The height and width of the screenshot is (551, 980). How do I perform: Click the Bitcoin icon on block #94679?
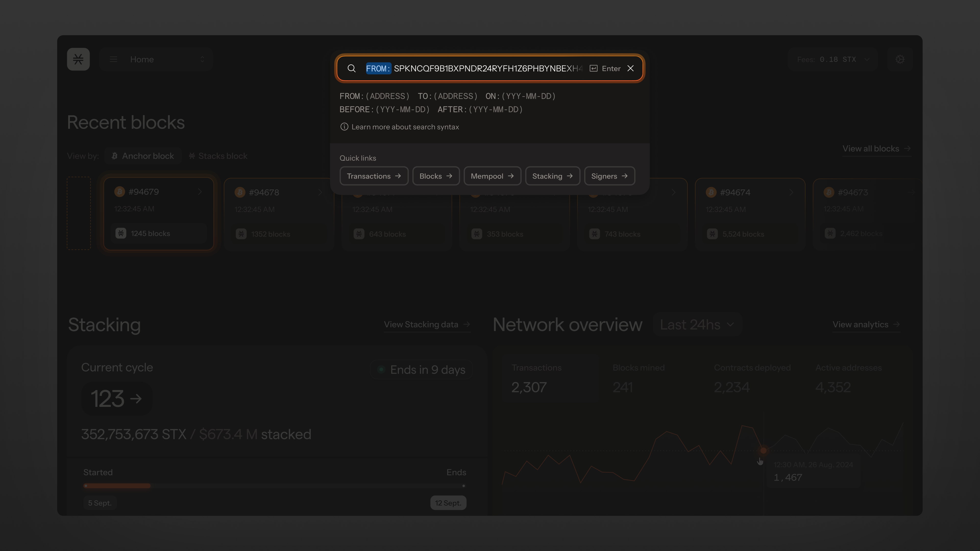pyautogui.click(x=120, y=192)
